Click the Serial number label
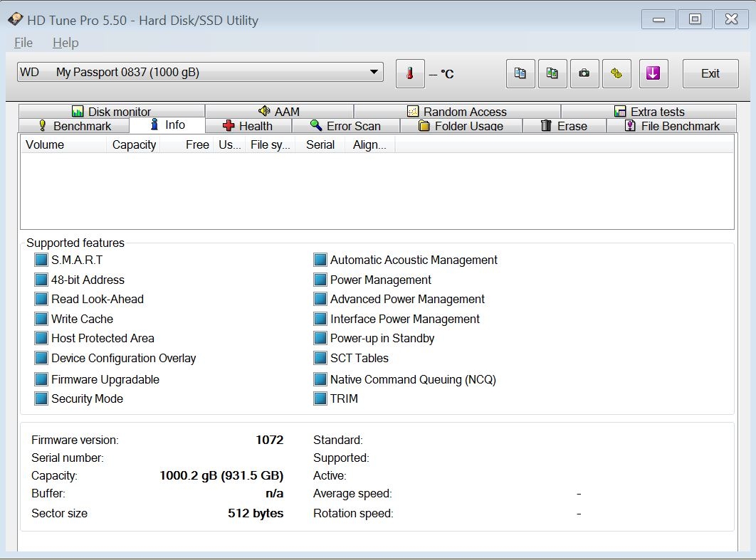 click(68, 458)
